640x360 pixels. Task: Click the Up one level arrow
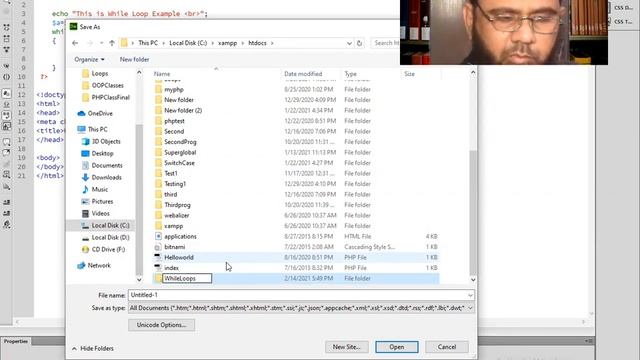point(112,43)
